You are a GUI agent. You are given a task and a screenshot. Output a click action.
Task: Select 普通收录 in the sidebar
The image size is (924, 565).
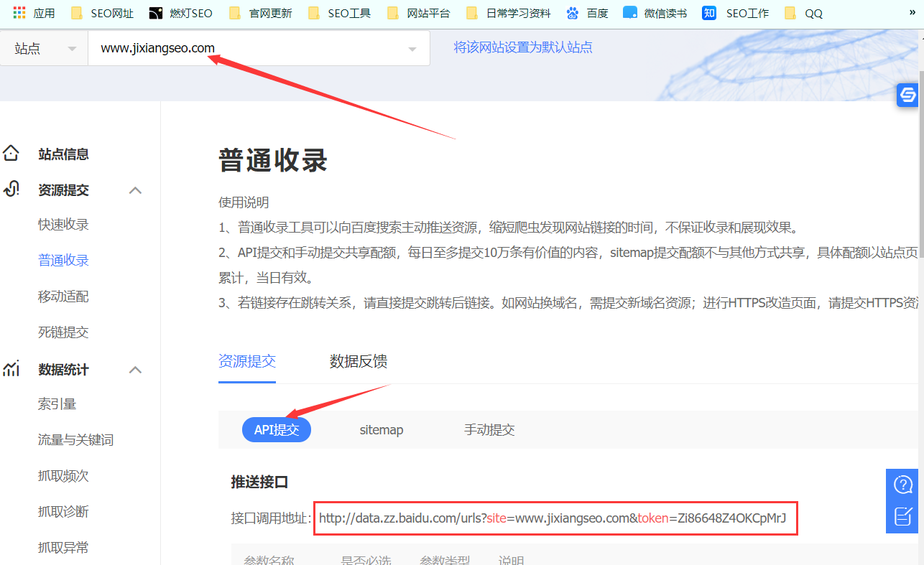63,261
